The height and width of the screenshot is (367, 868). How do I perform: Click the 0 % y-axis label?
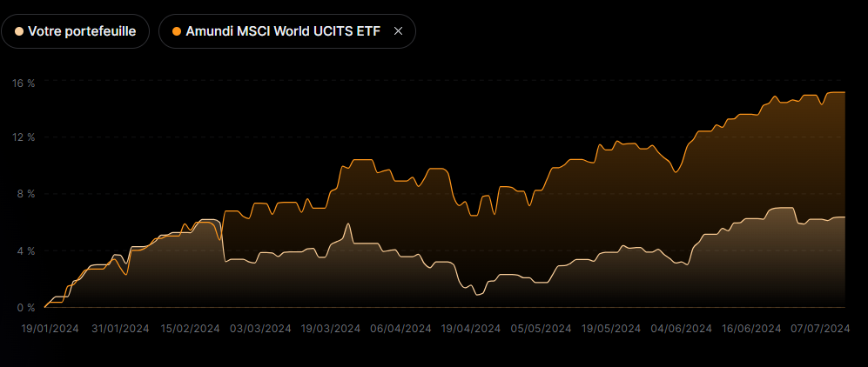pyautogui.click(x=24, y=308)
